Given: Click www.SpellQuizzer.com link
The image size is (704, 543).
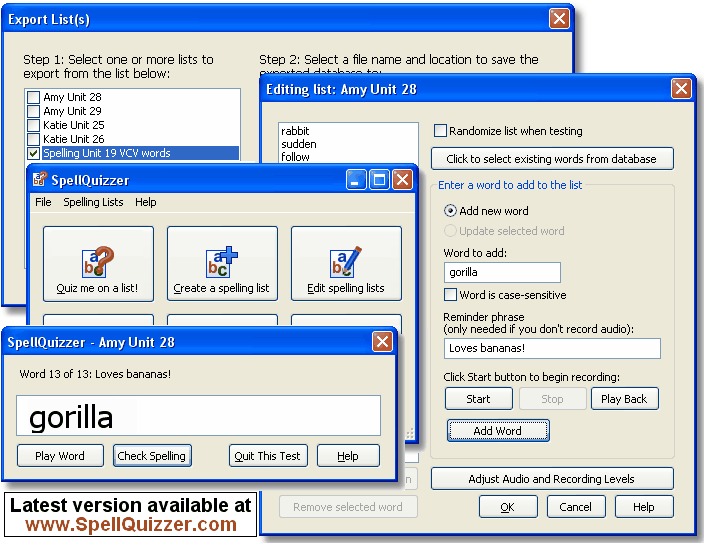Looking at the screenshot, I should tap(131, 524).
